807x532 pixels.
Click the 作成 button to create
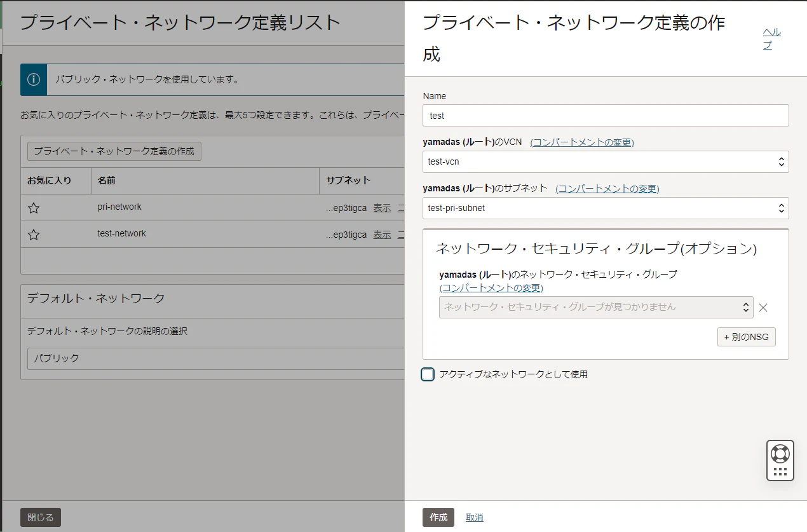438,517
